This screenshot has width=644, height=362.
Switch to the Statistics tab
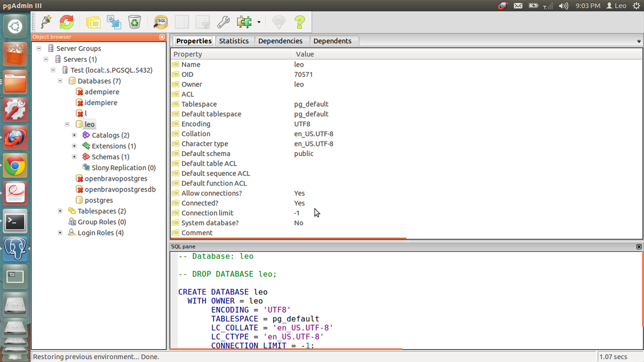[233, 41]
